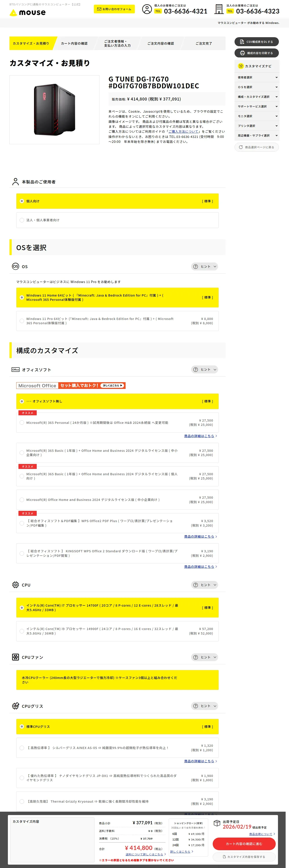Open the ご注文完了 step tab

click(x=204, y=43)
